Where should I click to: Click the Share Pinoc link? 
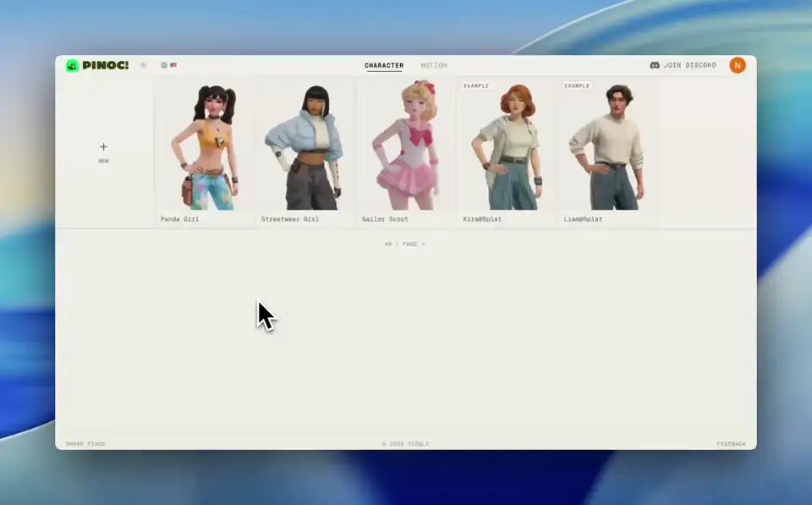[x=85, y=444]
